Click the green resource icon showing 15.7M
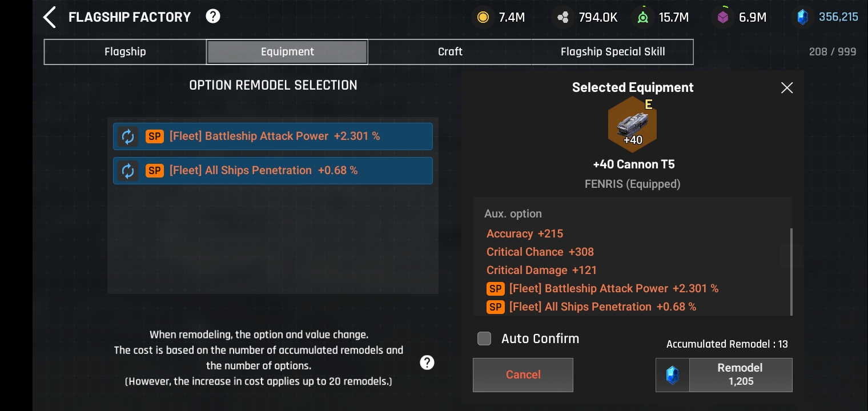The width and height of the screenshot is (868, 411). (x=643, y=17)
